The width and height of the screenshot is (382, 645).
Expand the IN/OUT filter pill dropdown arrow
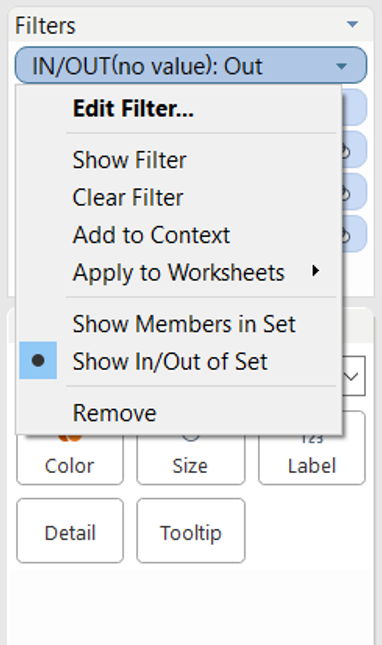point(341,66)
